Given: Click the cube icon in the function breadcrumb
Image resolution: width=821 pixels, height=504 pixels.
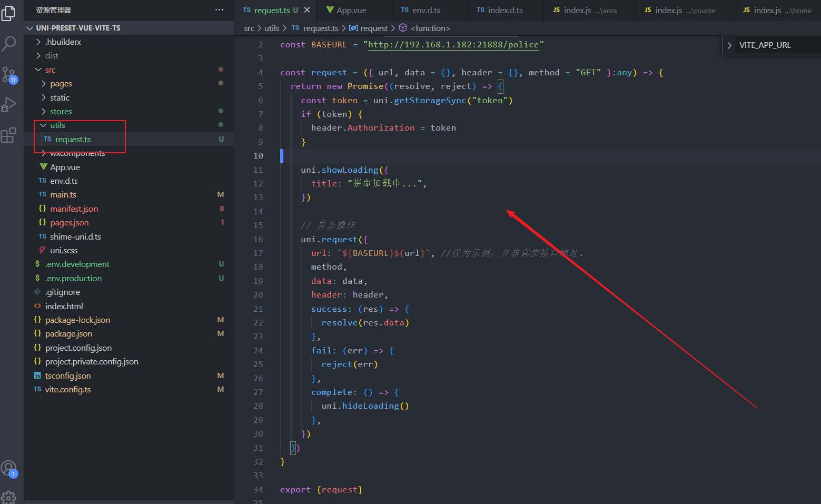Looking at the screenshot, I should 403,28.
